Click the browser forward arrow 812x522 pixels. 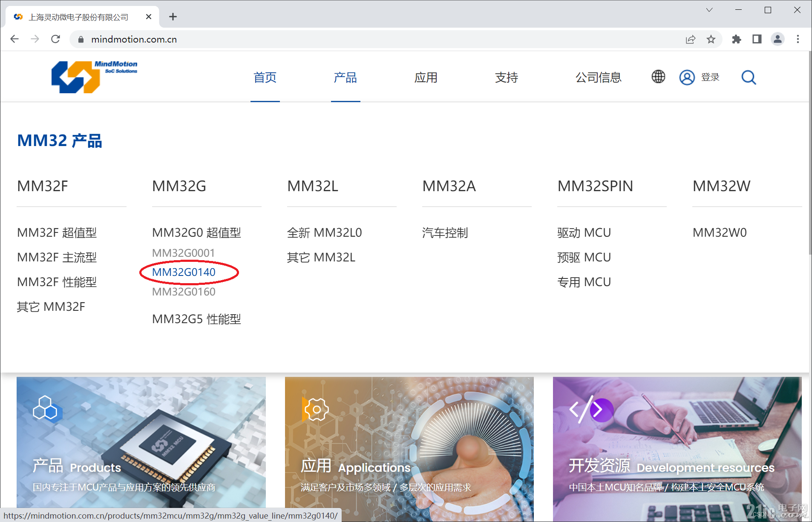click(35, 39)
